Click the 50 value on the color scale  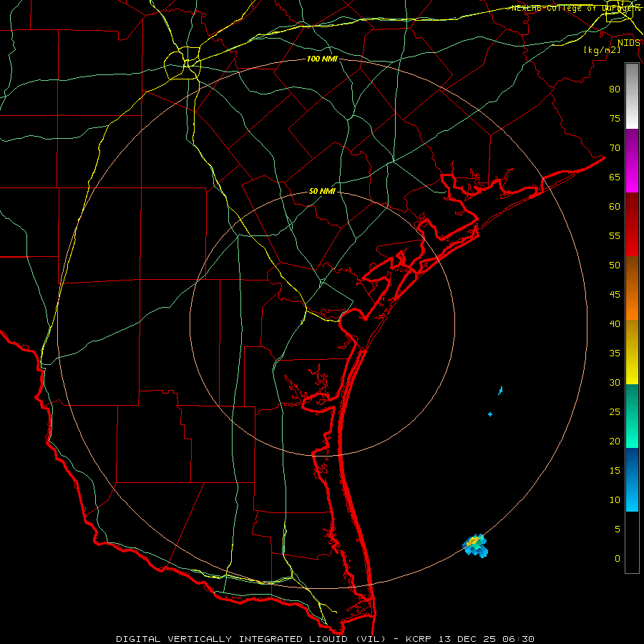(x=615, y=265)
